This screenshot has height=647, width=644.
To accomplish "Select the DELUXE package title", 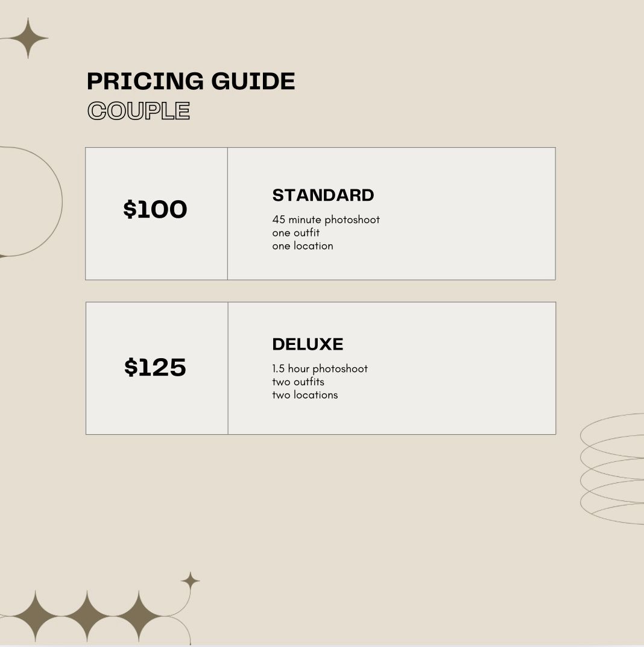I will point(308,344).
